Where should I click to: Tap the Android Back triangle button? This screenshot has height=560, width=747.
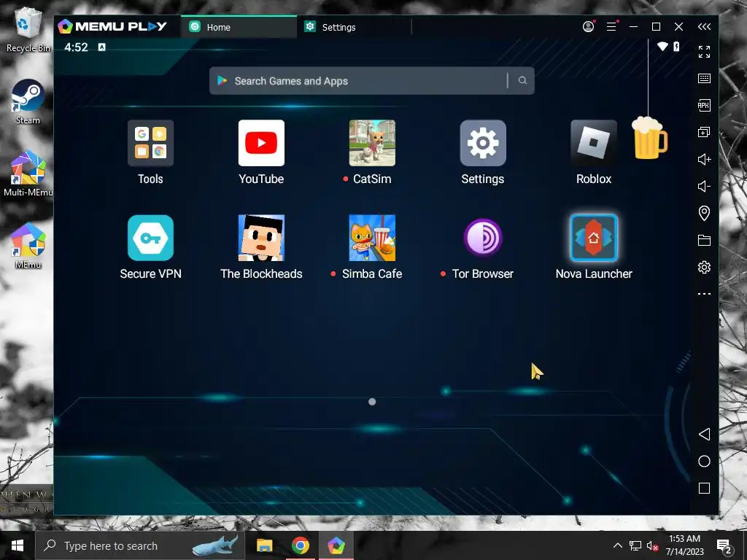pos(704,434)
